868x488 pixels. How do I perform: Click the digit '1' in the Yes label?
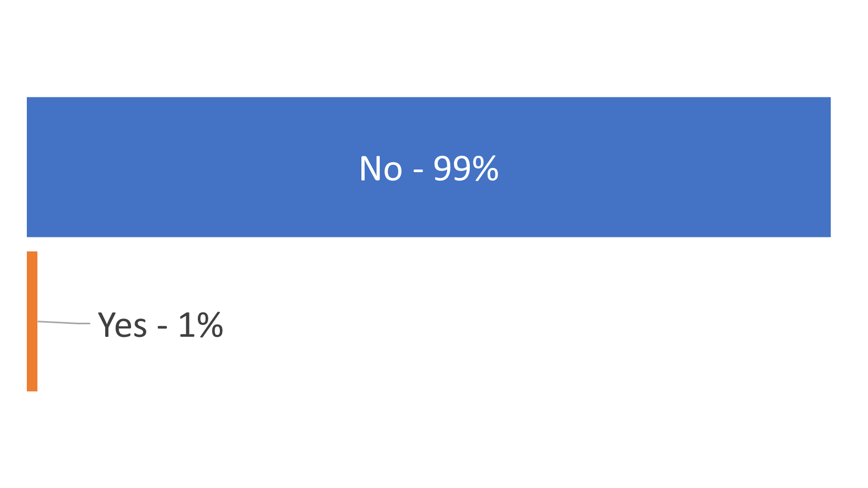[x=186, y=325]
